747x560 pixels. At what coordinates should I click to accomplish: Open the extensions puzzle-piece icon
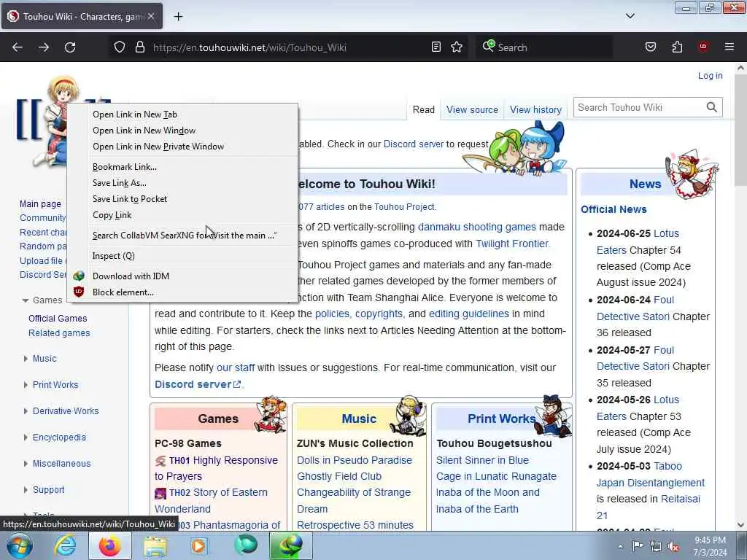point(677,47)
